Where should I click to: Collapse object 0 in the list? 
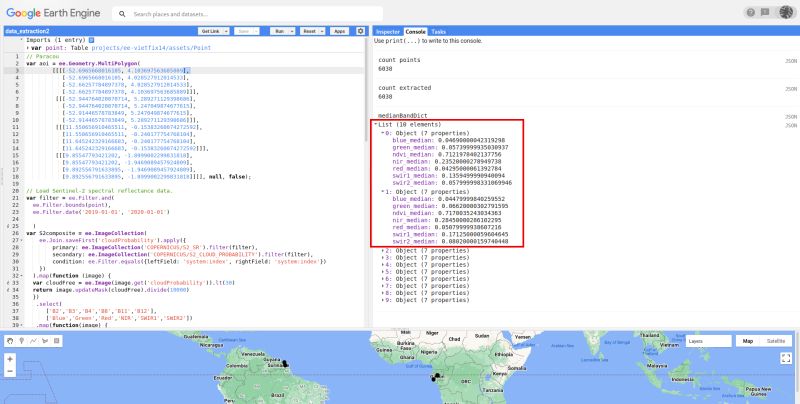click(383, 133)
